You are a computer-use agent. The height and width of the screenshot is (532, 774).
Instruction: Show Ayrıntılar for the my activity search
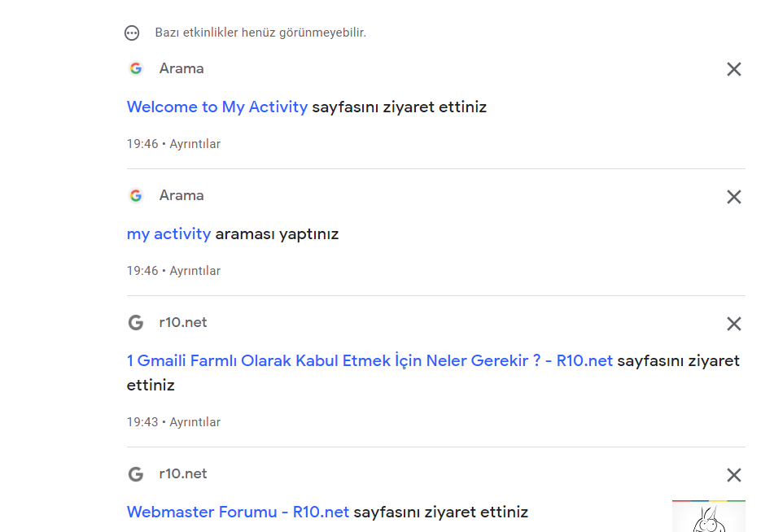[x=195, y=271]
